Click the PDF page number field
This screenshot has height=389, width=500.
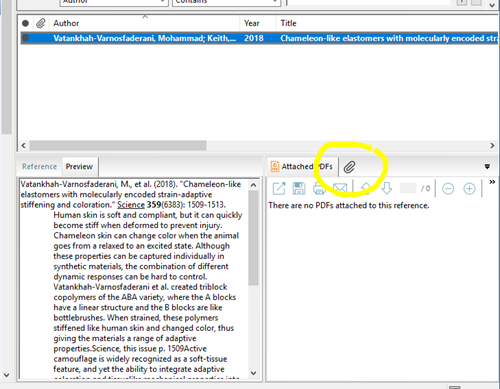pyautogui.click(x=408, y=189)
